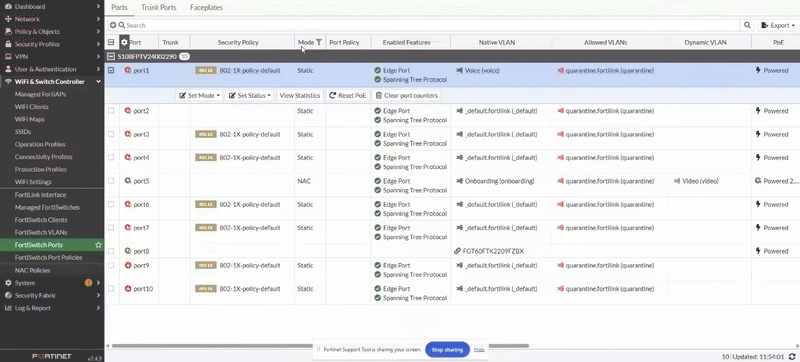Viewport: 800px width, 362px height.
Task: Click the Dashboard sidebar icon
Action: tap(8, 7)
